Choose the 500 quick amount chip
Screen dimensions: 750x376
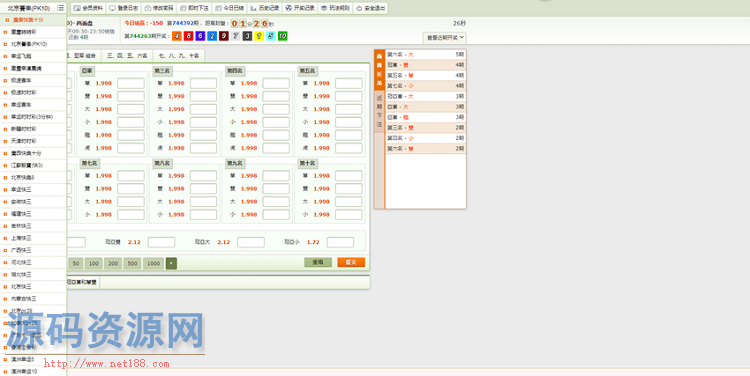click(x=132, y=264)
